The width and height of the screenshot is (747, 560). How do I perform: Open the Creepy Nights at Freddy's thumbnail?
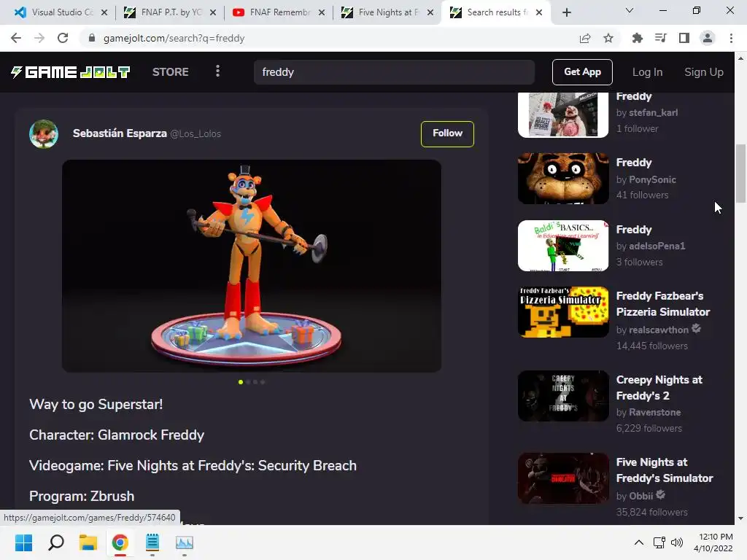(x=563, y=396)
